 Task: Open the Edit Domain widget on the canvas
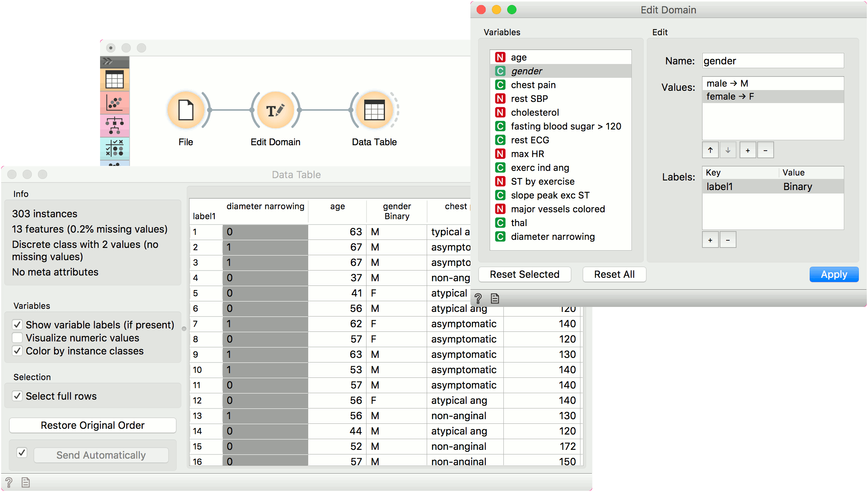click(276, 110)
